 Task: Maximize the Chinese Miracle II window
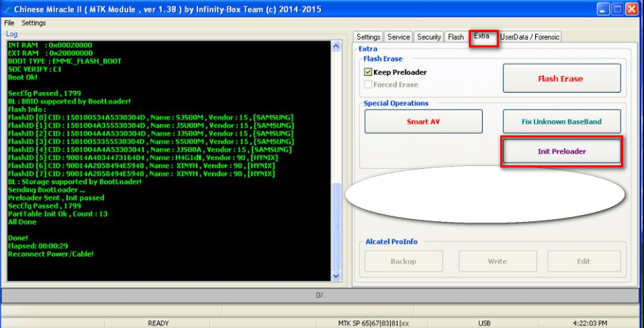pyautogui.click(x=617, y=9)
